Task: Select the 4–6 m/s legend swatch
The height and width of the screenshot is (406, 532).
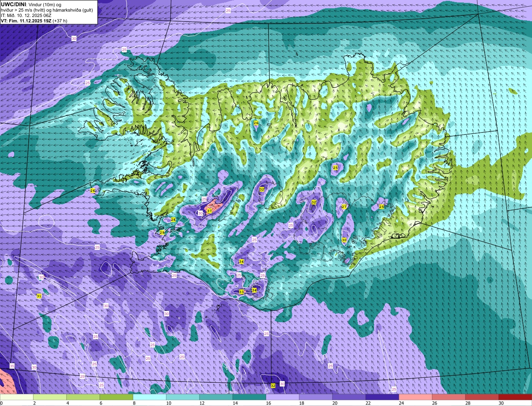Action: [83, 397]
